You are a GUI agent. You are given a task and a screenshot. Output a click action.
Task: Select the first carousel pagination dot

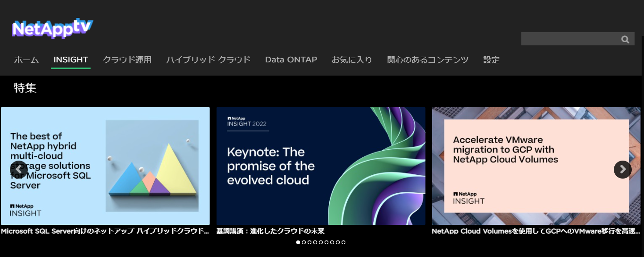298,242
